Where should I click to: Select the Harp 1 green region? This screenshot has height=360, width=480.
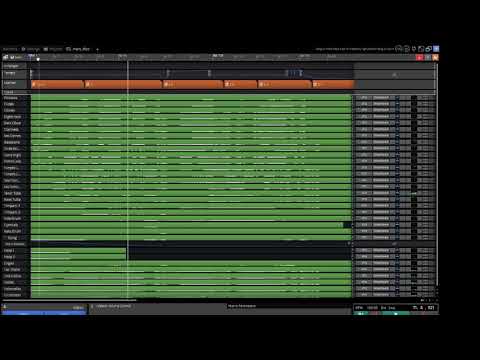pyautogui.click(x=79, y=250)
